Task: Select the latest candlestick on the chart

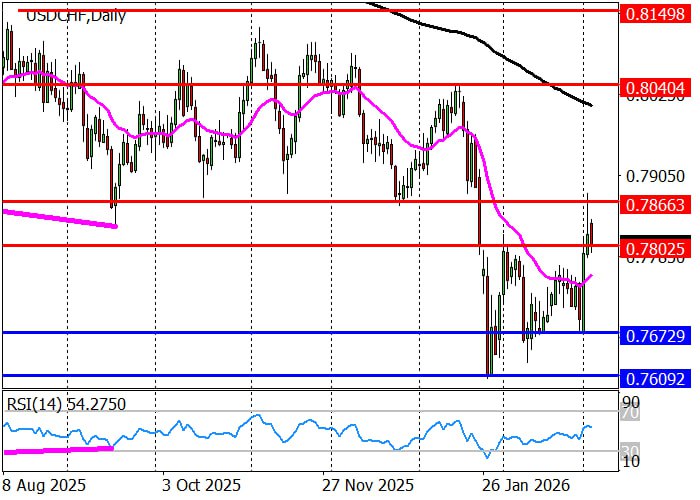Action: pyautogui.click(x=592, y=233)
